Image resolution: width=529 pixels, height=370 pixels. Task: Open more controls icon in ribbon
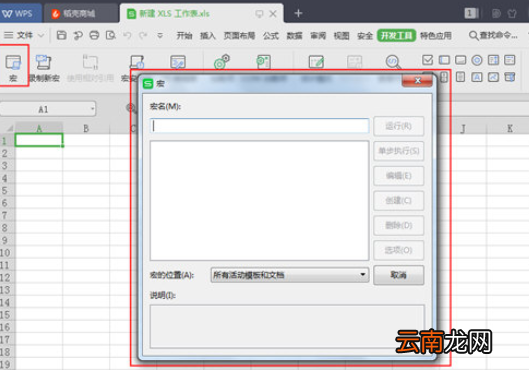pyautogui.click(x=510, y=77)
